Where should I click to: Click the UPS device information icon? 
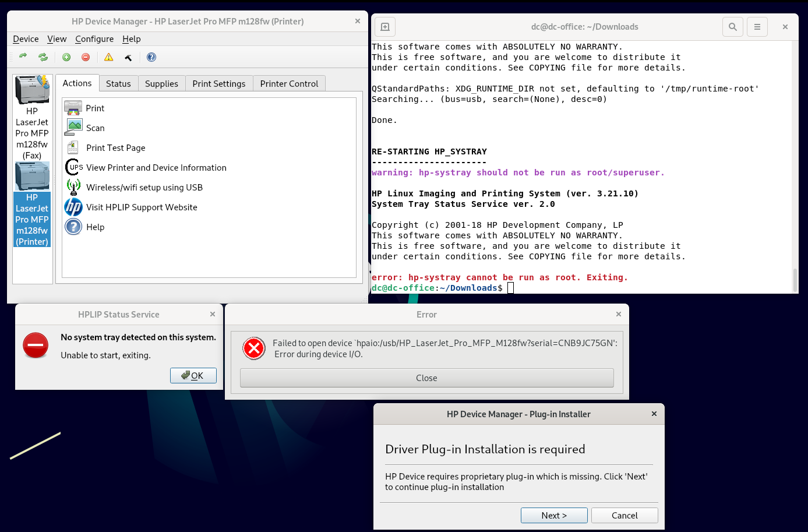point(73,167)
